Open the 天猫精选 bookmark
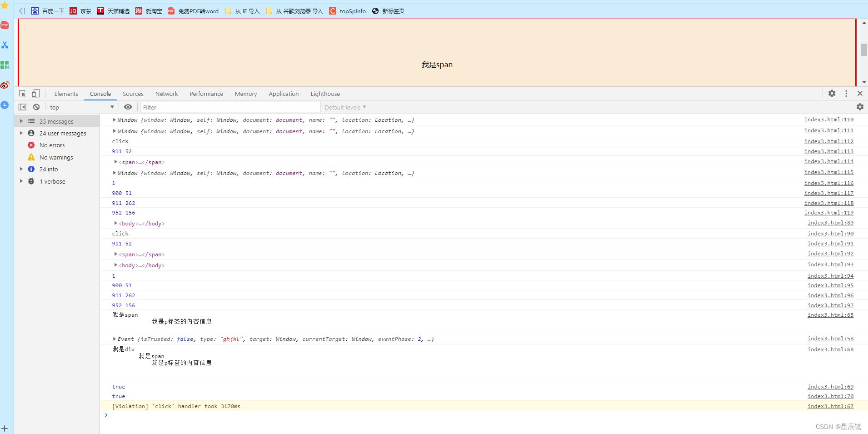Image resolution: width=868 pixels, height=434 pixels. [113, 11]
